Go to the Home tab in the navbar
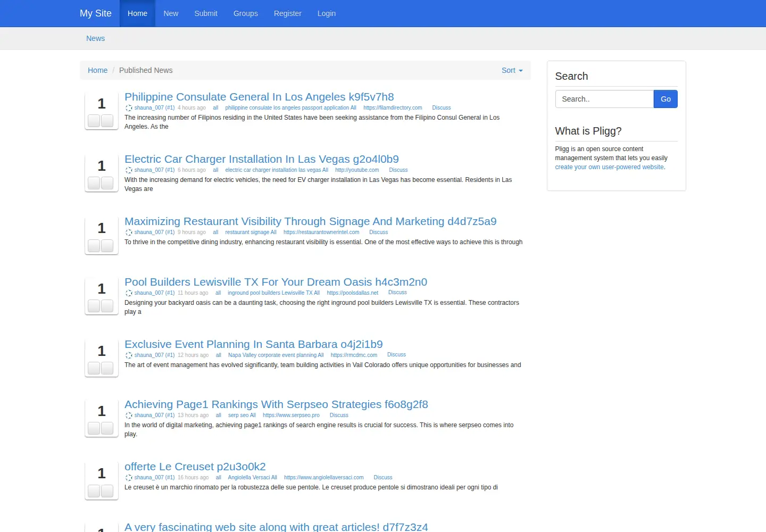Viewport: 766px width, 532px height. [x=137, y=13]
